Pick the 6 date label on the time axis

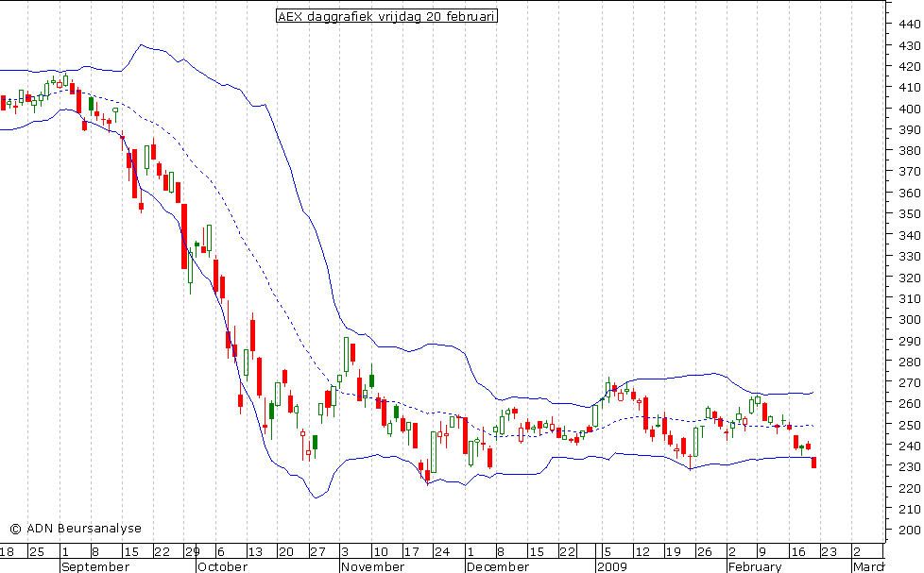[221, 552]
